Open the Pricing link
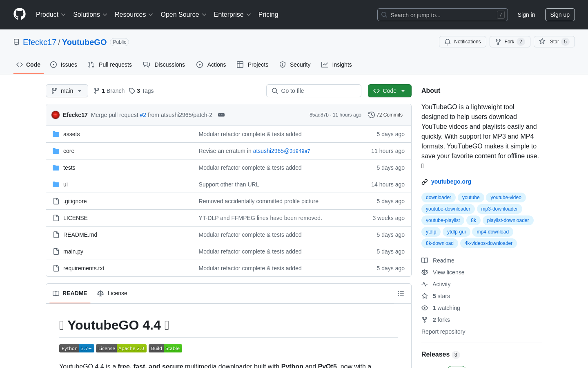The image size is (588, 368). pyautogui.click(x=268, y=15)
